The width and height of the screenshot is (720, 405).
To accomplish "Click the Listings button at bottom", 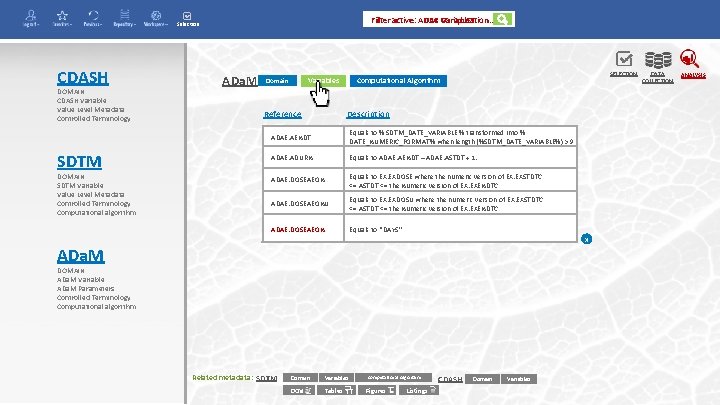I will click(419, 390).
